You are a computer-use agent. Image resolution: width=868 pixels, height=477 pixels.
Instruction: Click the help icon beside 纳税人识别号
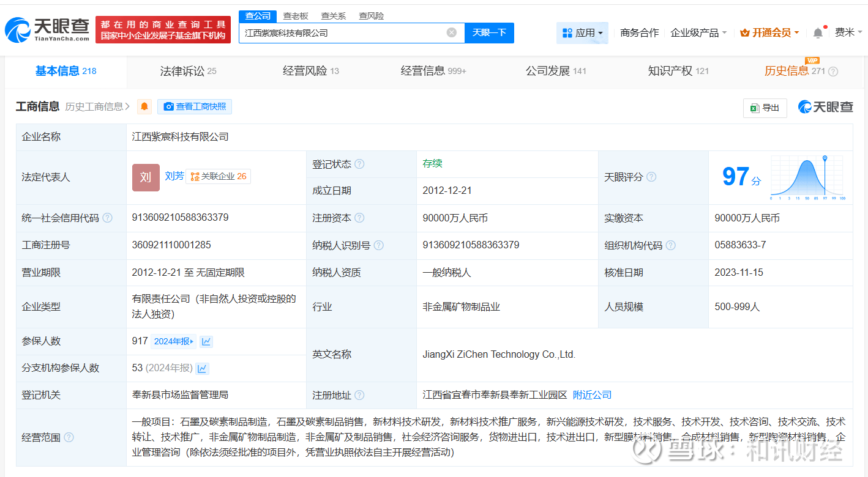point(379,245)
